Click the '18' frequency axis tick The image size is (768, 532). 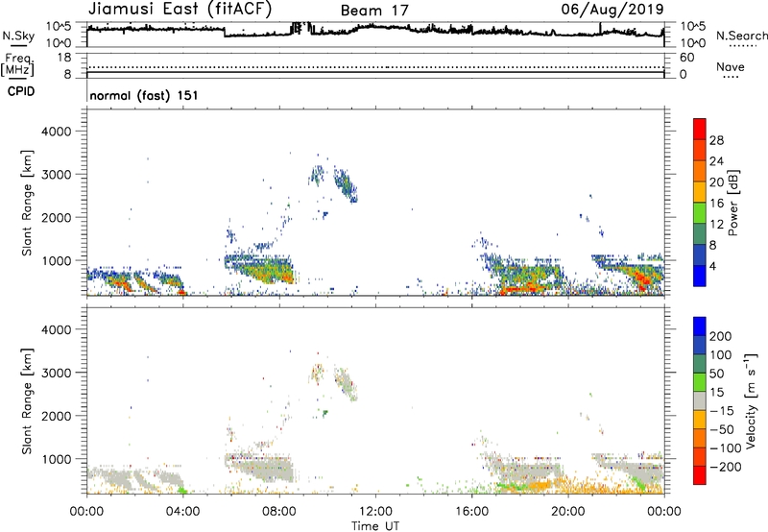[x=64, y=58]
